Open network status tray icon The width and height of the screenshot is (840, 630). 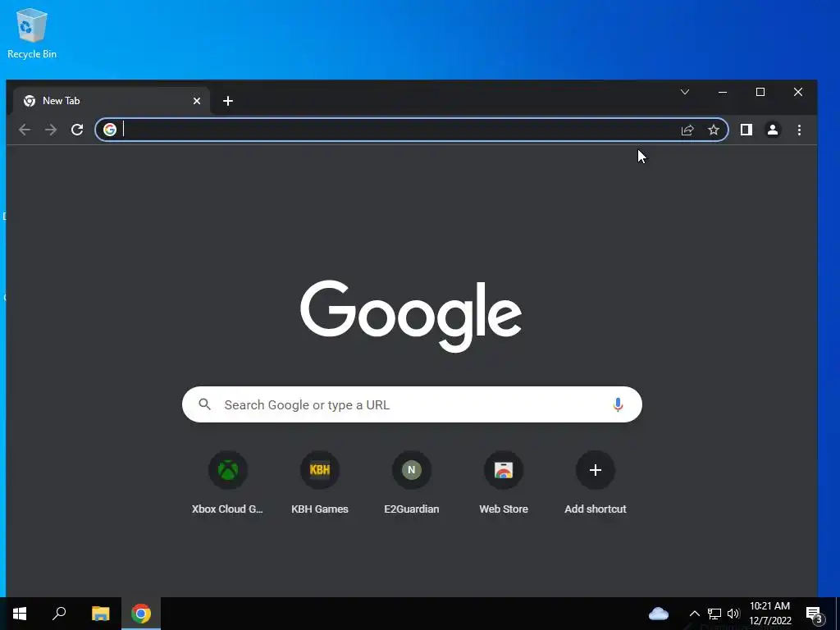pos(714,614)
